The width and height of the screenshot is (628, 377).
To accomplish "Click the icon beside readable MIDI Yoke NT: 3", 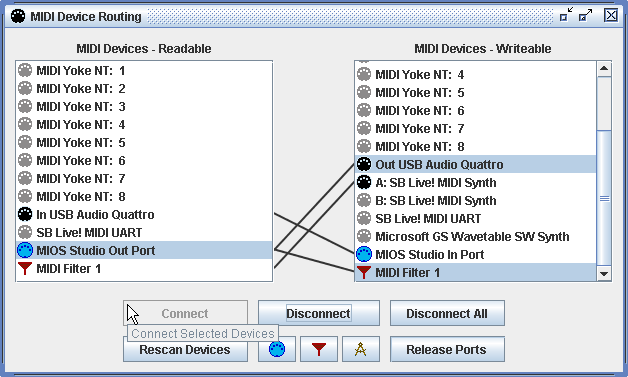I will [x=25, y=107].
